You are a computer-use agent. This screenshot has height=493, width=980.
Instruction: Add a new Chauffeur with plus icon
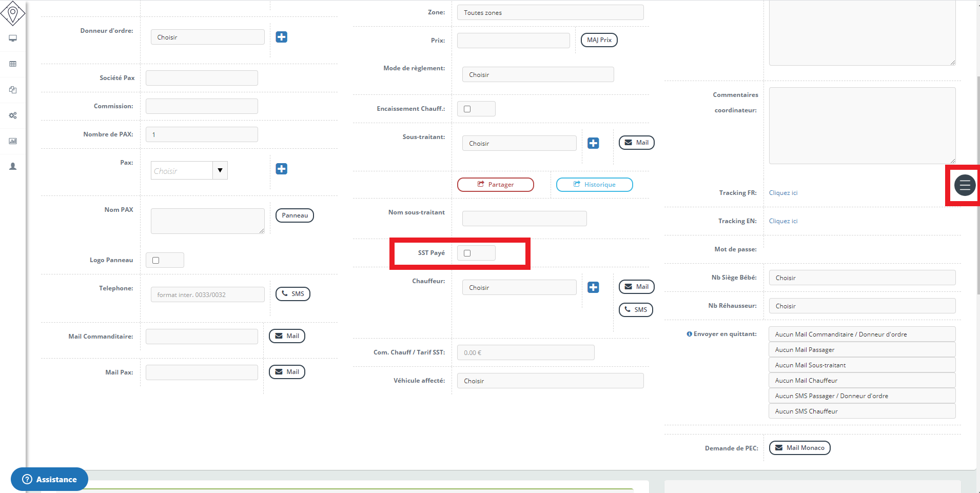point(593,287)
